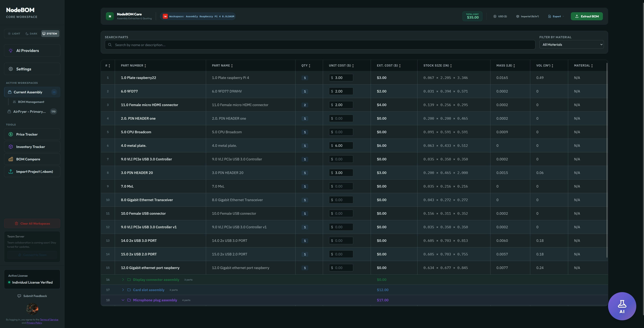Enable the System theme option
Image resolution: width=644 pixels, height=328 pixels.
[x=50, y=34]
